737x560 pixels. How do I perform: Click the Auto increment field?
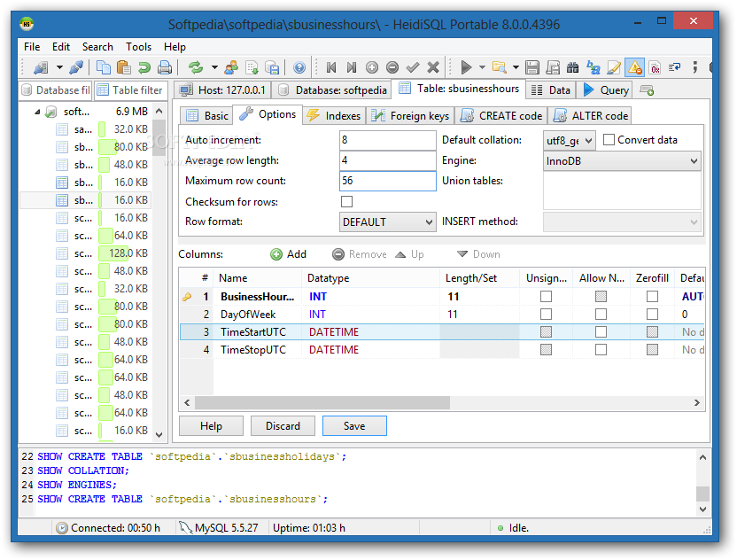pos(387,140)
